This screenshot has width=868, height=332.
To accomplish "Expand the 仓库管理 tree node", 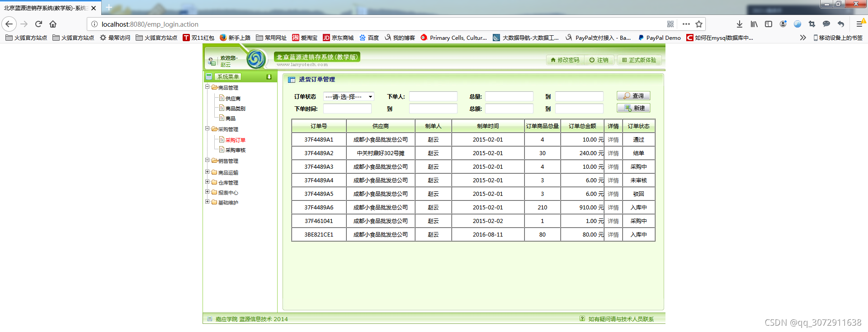I will click(208, 182).
